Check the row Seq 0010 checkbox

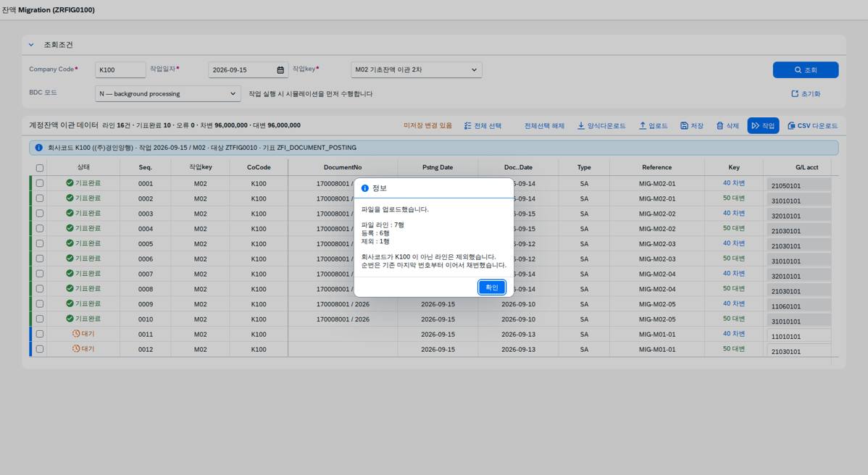(x=40, y=319)
